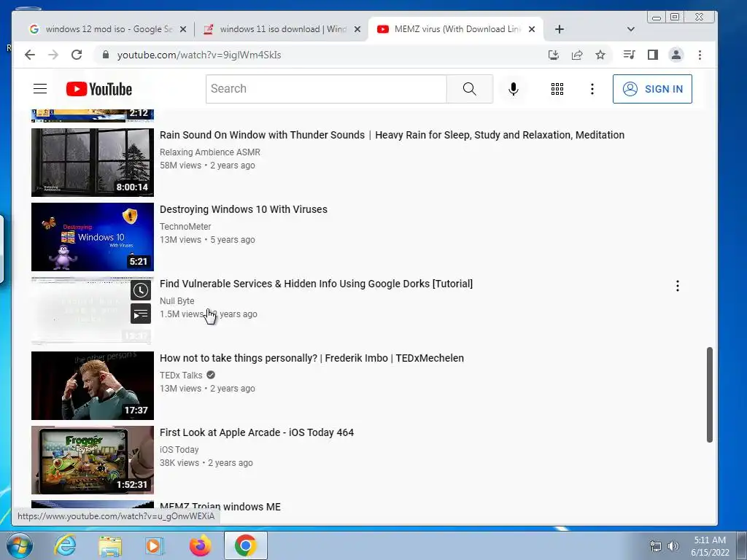Open the Windows Start menu

coord(20,545)
